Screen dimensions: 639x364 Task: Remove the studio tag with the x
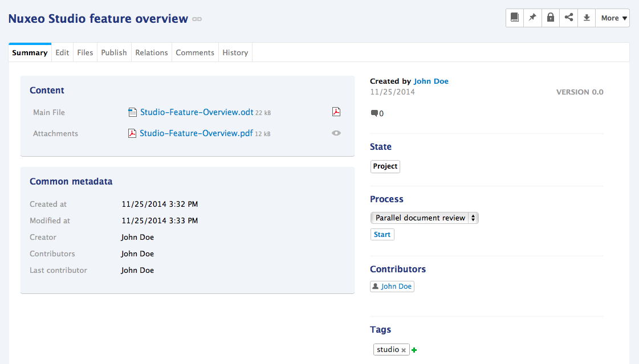404,350
